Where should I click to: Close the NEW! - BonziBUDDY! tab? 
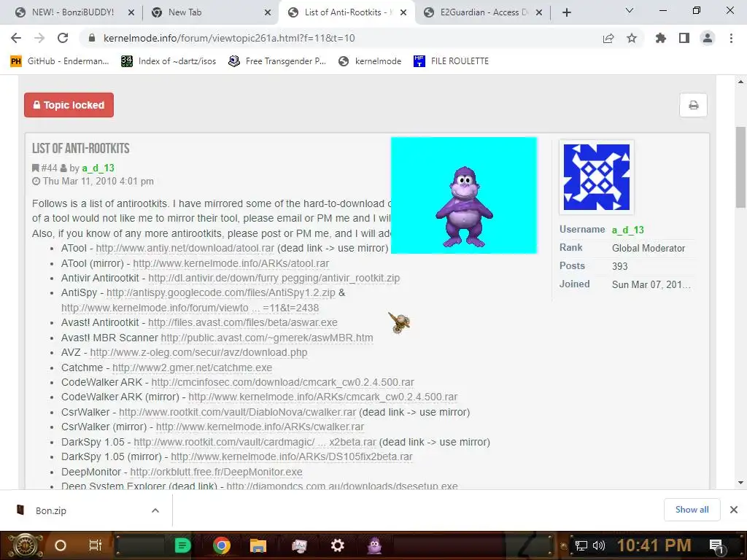[131, 12]
